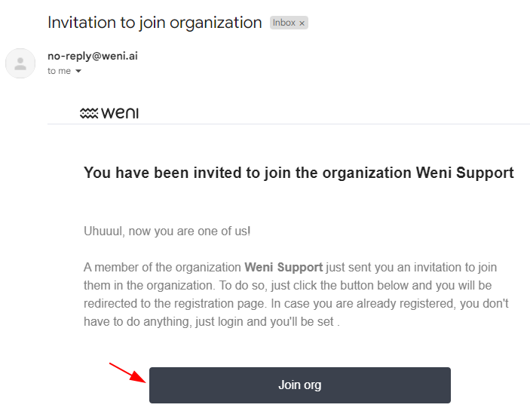
Task: Click the word "organization" in the email subject
Action: [x=216, y=23]
